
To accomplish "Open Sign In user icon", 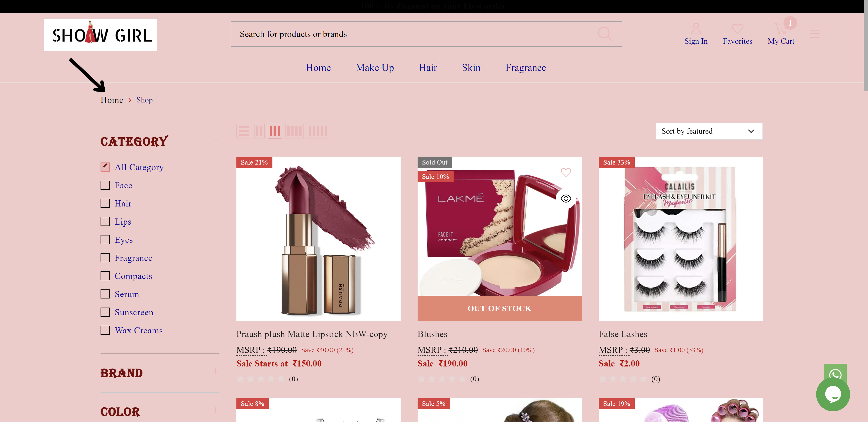I will pyautogui.click(x=696, y=28).
